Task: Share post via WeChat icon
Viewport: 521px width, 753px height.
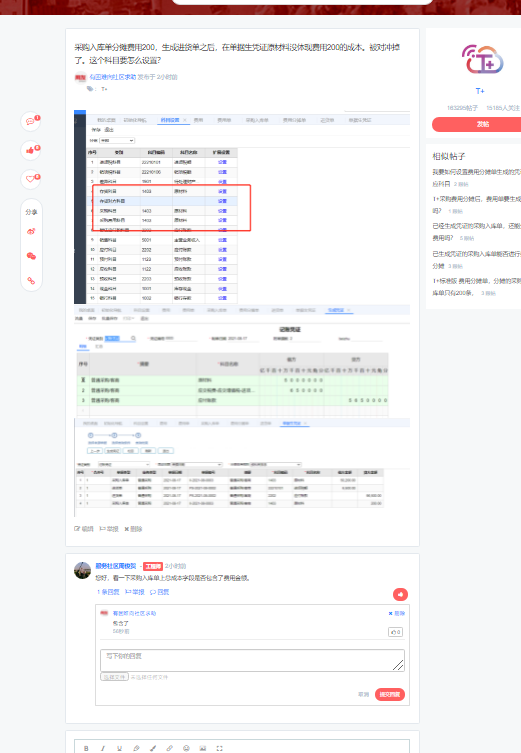Action: click(x=31, y=256)
